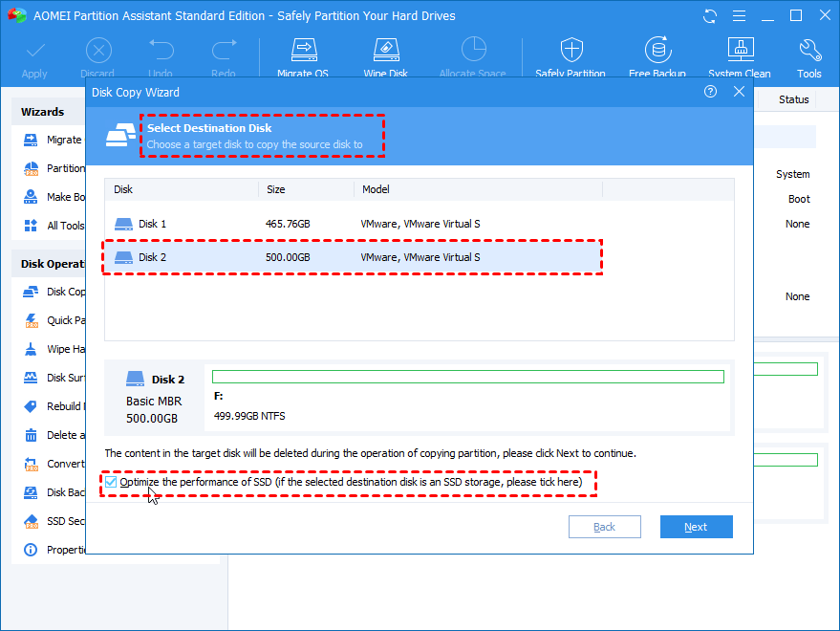Click the F: partition bar in preview
The image size is (840, 631).
467,377
